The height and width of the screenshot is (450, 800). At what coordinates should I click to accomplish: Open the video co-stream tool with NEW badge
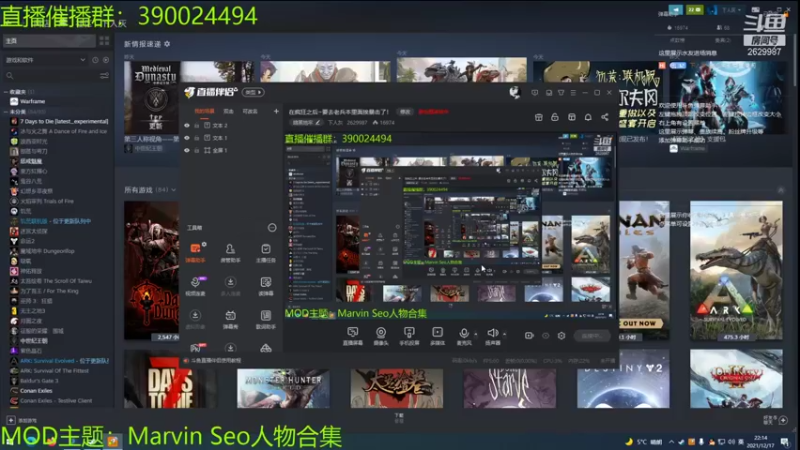tap(195, 286)
